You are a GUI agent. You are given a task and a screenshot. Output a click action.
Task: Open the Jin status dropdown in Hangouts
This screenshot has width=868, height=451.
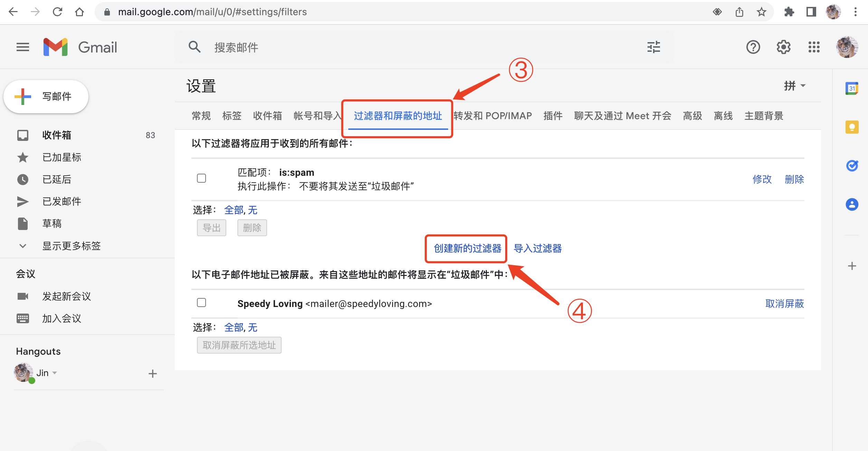[x=55, y=373]
